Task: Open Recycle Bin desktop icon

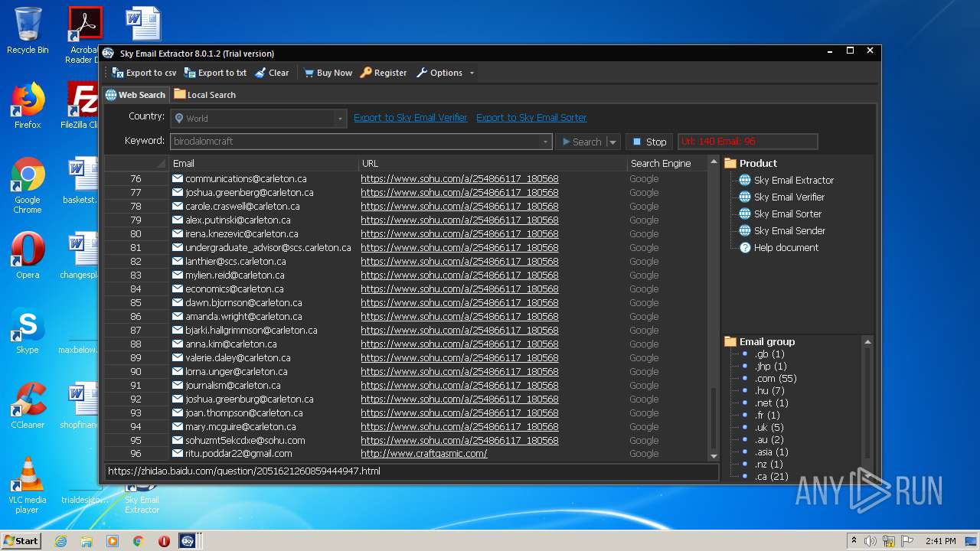Action: point(28,31)
